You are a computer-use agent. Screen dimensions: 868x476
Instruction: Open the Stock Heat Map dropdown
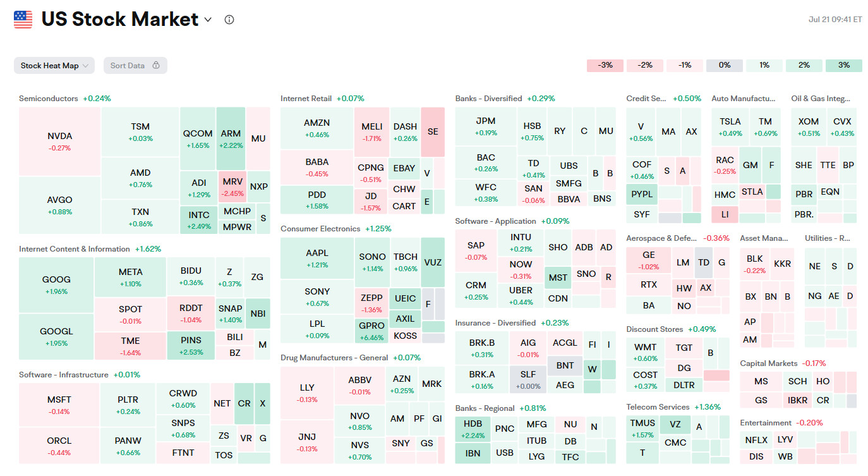(54, 66)
